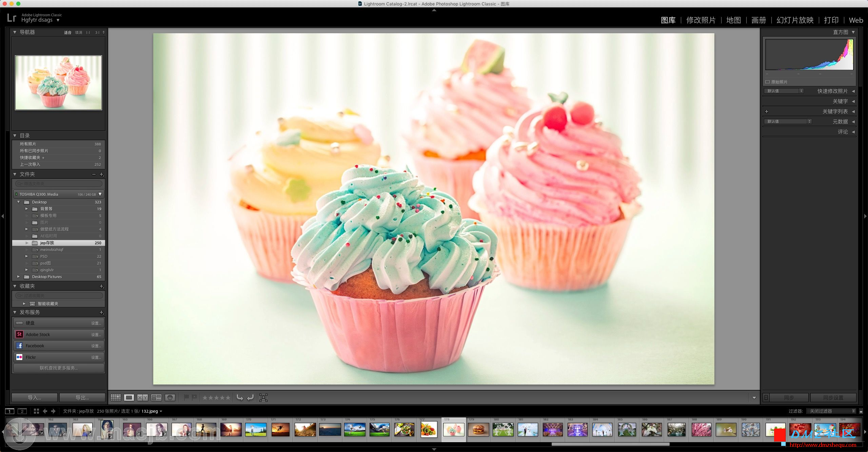Screen dimensions: 868x452
Task: Flag photo as rejected
Action: (194, 397)
